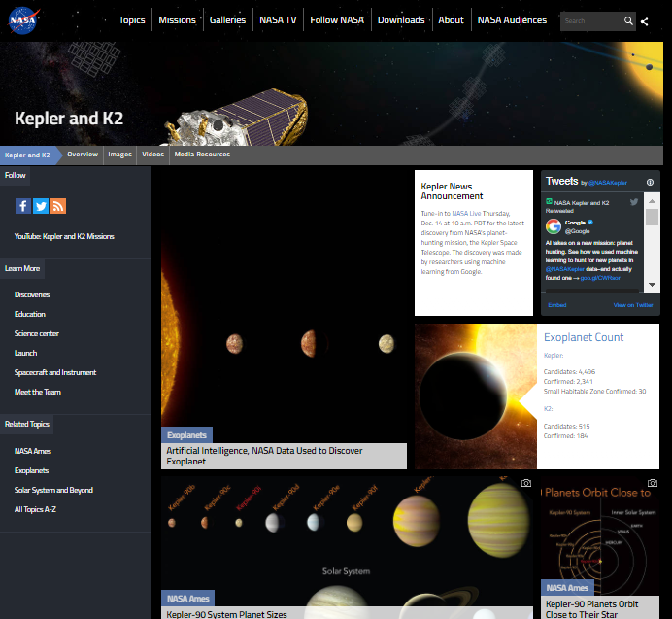Click the retweet icon in Tweets widget

pos(549,201)
